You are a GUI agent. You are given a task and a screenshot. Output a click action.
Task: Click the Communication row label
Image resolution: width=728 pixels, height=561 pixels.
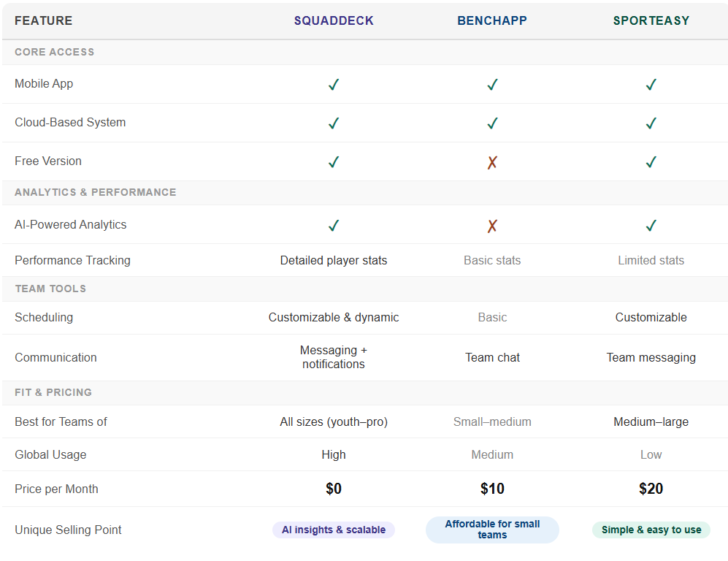tap(55, 357)
